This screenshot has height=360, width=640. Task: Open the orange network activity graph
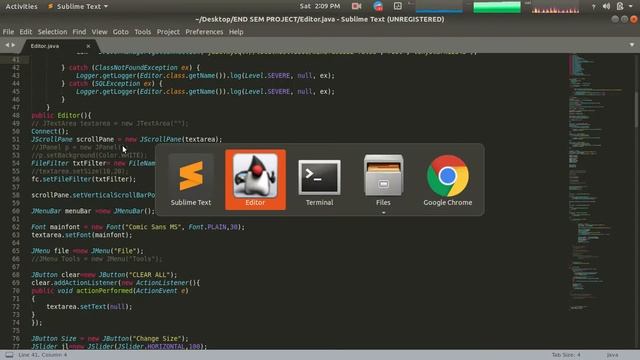point(555,7)
